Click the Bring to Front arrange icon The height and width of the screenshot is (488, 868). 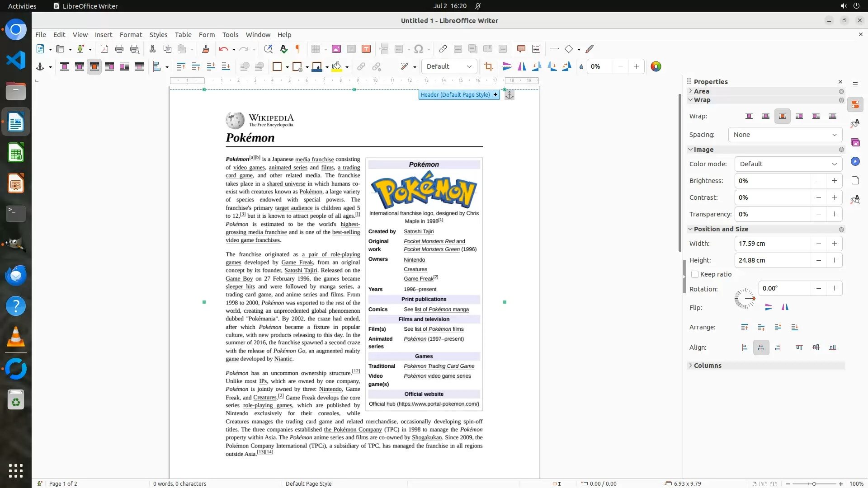coord(745,327)
